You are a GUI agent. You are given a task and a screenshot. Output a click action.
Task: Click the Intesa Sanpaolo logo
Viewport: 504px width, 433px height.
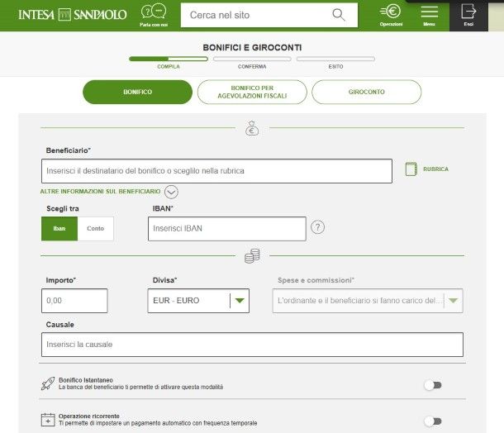[x=73, y=15]
